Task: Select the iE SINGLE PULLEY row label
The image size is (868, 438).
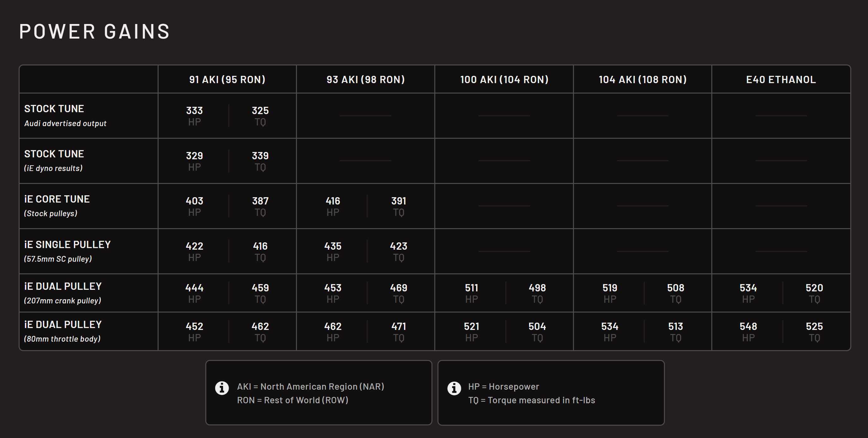Action: (x=67, y=251)
